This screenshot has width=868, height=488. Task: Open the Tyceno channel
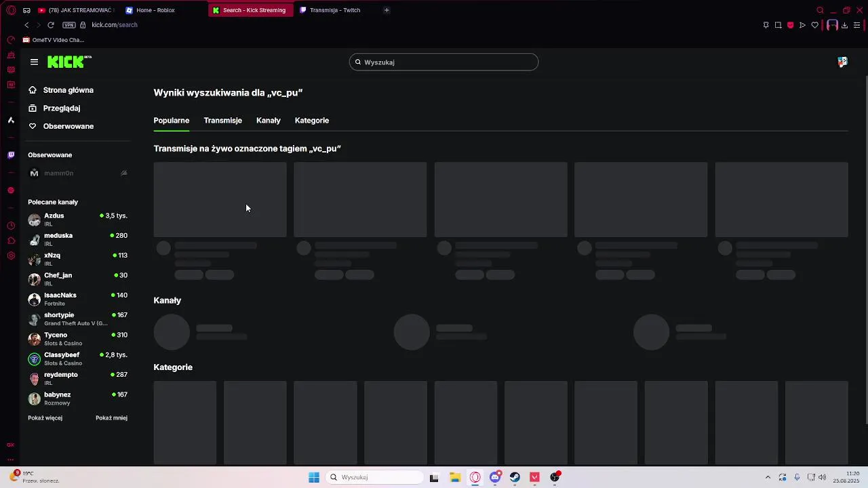point(78,339)
